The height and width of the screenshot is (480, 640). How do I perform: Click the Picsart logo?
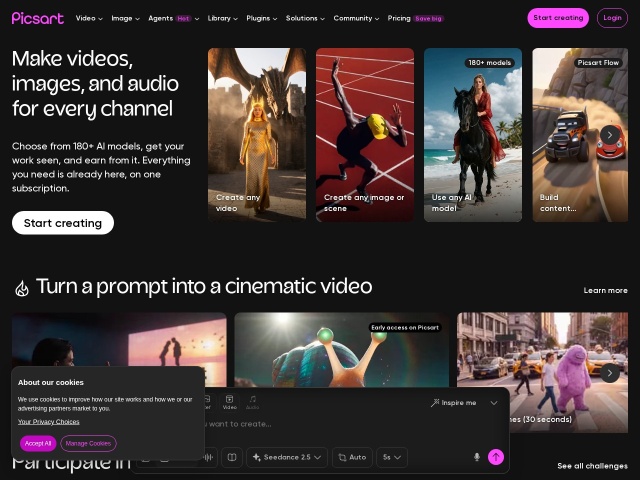tap(38, 18)
